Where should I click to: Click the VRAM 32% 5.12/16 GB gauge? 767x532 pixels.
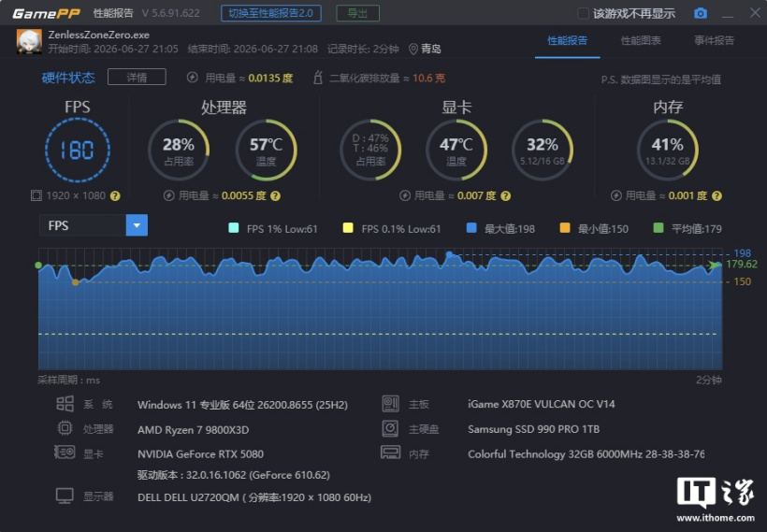coord(543,150)
